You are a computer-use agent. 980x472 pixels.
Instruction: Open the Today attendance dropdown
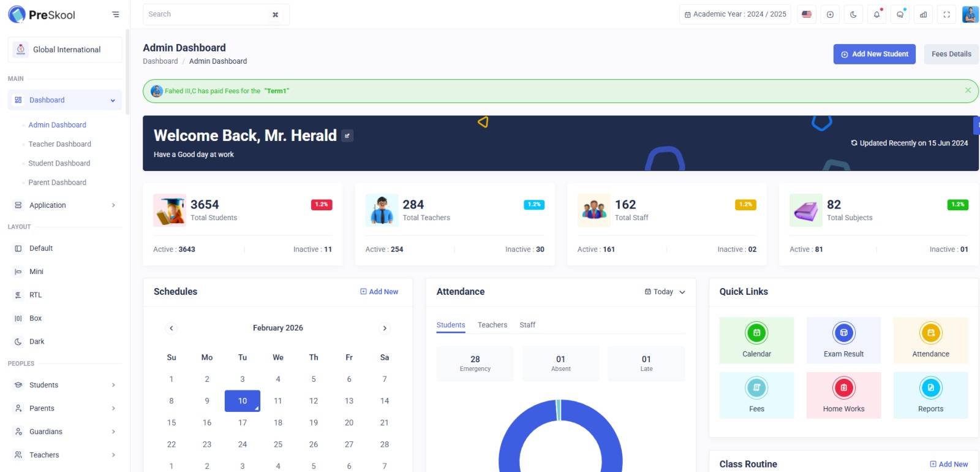(665, 292)
